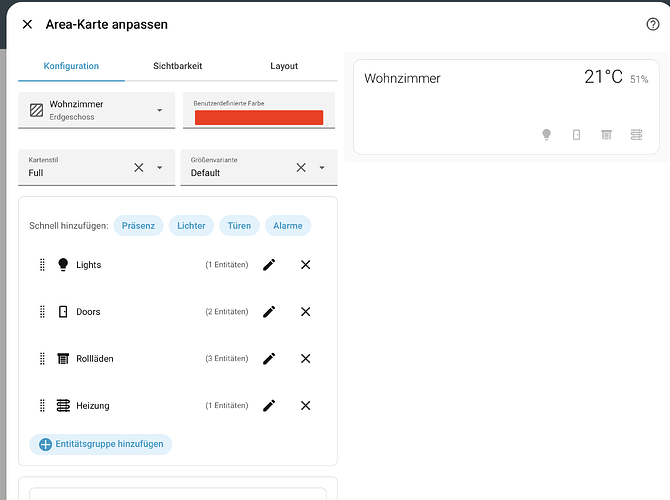The height and width of the screenshot is (500, 670).
Task: Quick add the Lichter chip
Action: tap(191, 226)
